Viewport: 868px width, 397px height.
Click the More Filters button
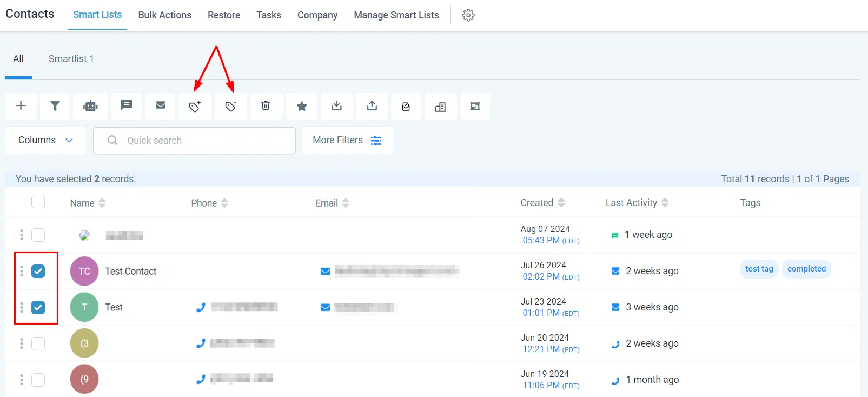(x=348, y=141)
